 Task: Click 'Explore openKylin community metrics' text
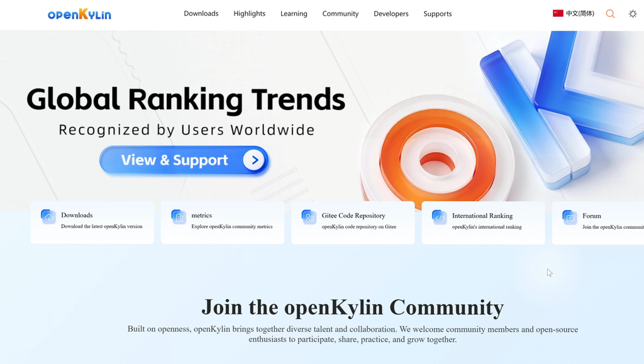(231, 226)
